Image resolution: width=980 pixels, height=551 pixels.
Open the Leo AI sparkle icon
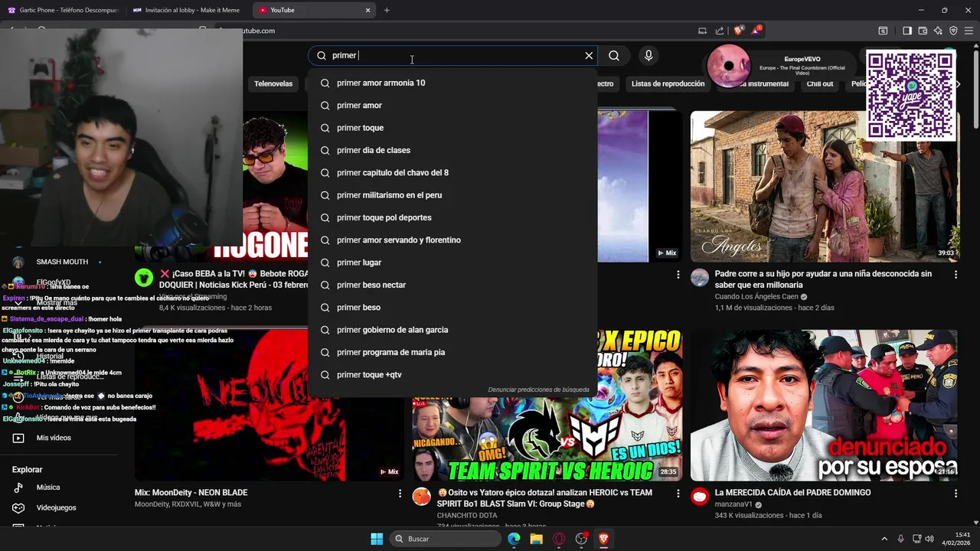tap(938, 31)
